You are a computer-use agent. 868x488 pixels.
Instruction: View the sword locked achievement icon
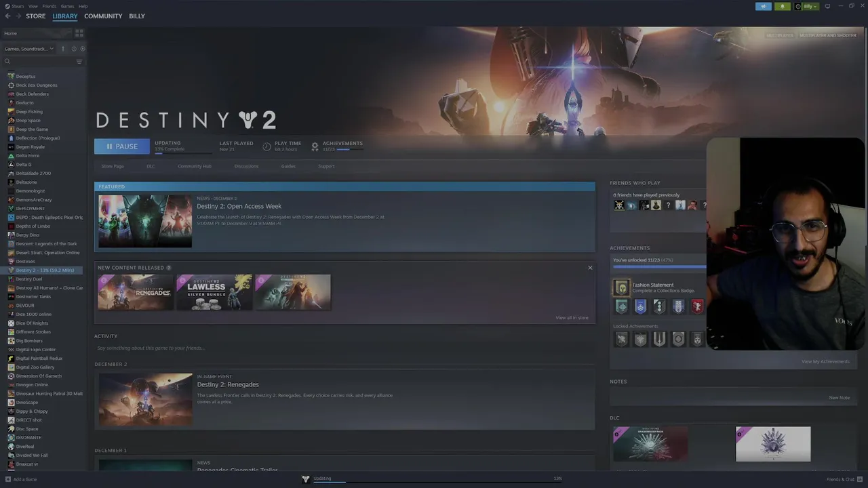659,339
